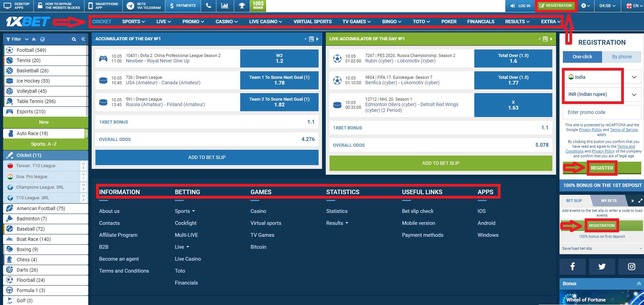This screenshot has width=644, height=305.
Task: Open the Instagram page icon
Action: [x=631, y=266]
